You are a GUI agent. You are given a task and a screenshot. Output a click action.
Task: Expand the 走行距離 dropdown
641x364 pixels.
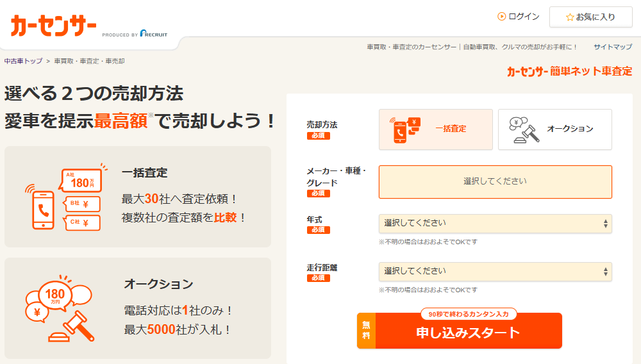coord(495,272)
